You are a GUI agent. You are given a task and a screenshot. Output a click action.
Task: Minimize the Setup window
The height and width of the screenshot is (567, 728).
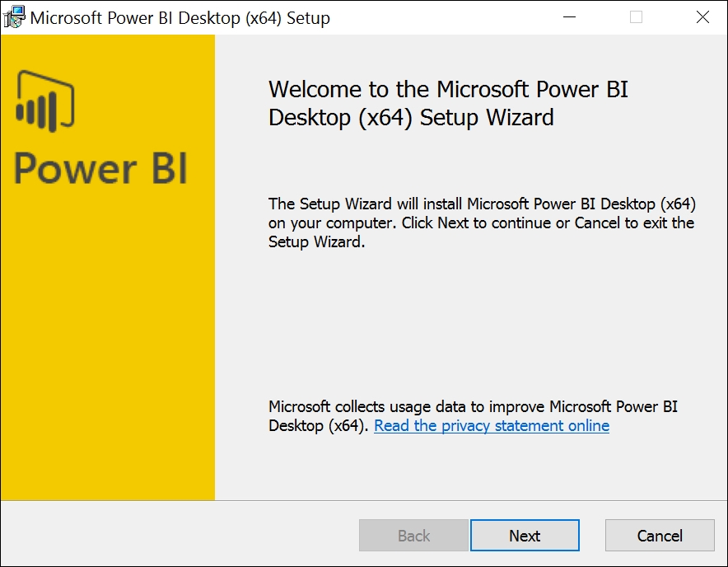point(569,17)
